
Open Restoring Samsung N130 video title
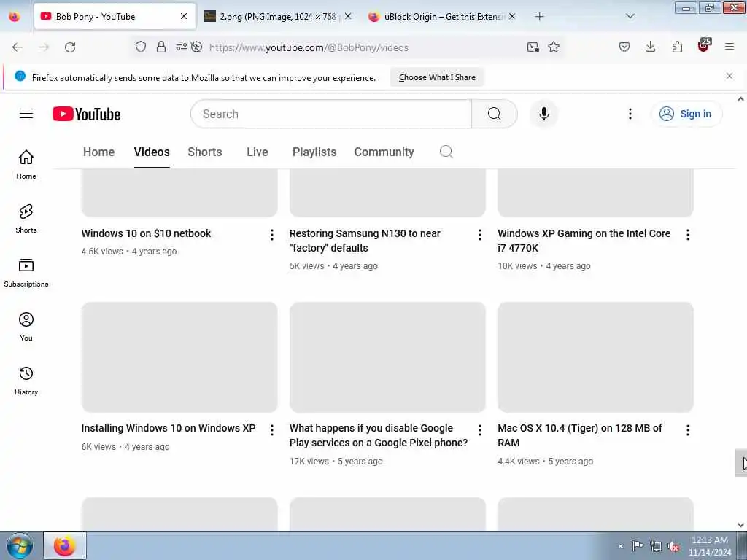point(365,241)
